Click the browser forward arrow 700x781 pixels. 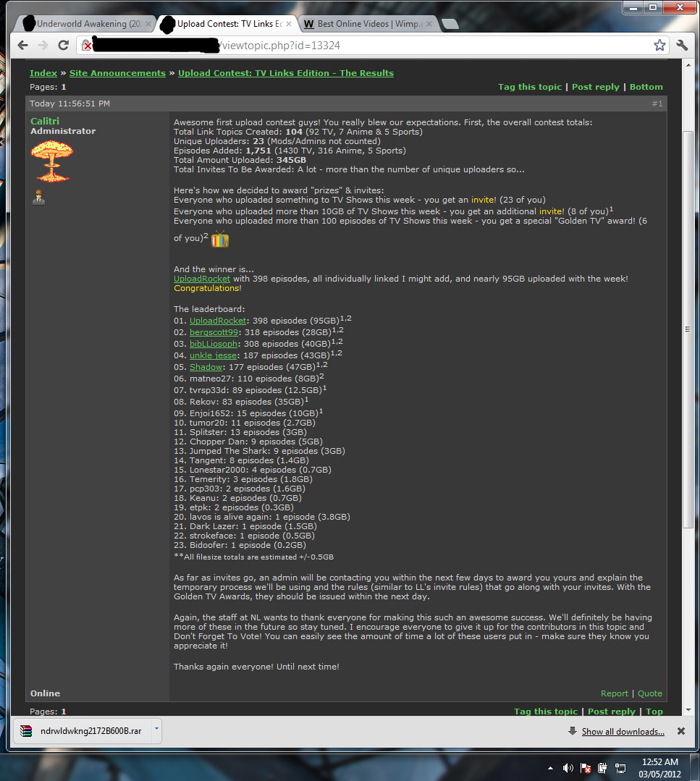[x=43, y=46]
